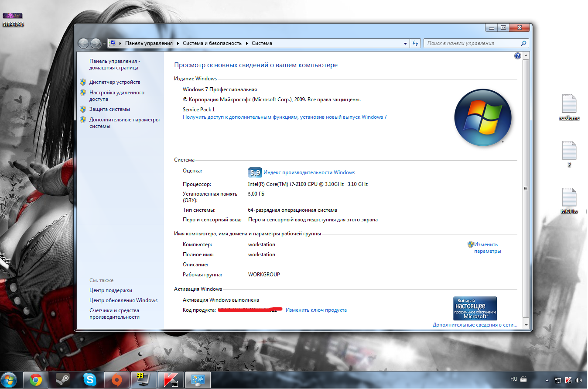Open Skype from taskbar
This screenshot has width=588, height=389.
(89, 380)
